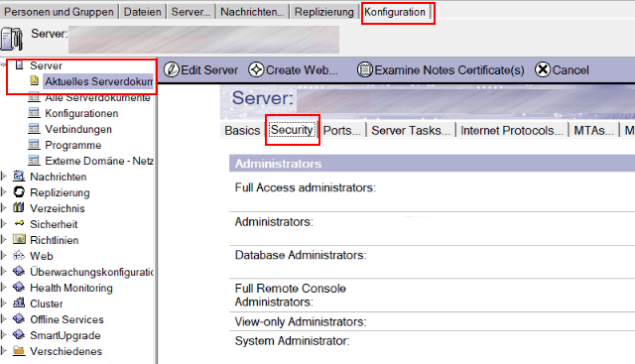Image resolution: width=635 pixels, height=364 pixels.
Task: Open the Internet Protocols tab
Action: pos(512,130)
